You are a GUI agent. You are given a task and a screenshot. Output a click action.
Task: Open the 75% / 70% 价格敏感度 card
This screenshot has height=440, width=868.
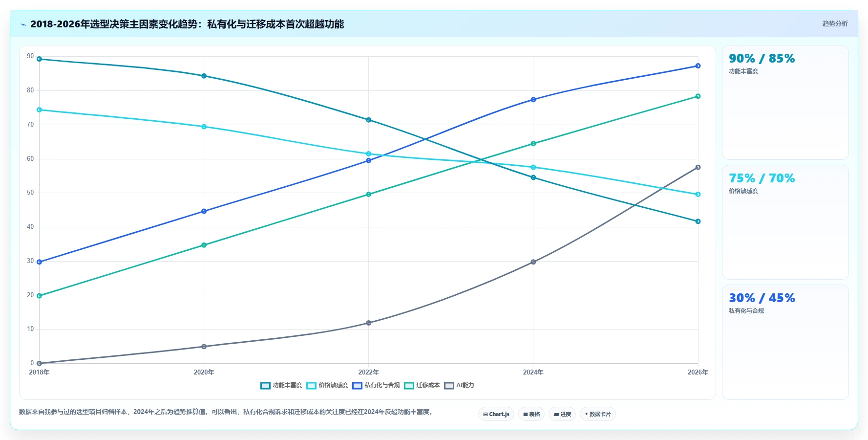tap(785, 222)
